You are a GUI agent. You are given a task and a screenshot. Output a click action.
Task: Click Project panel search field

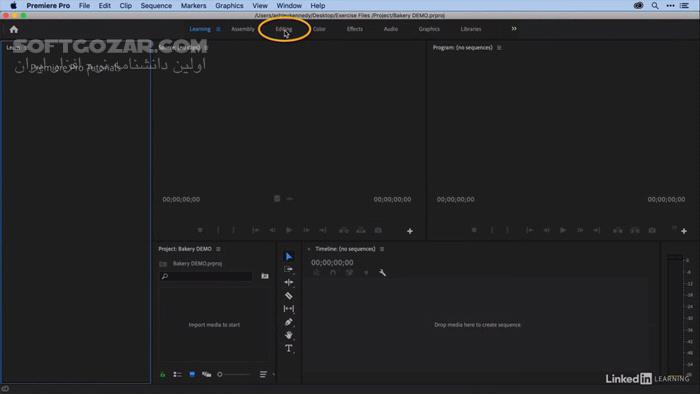(206, 276)
